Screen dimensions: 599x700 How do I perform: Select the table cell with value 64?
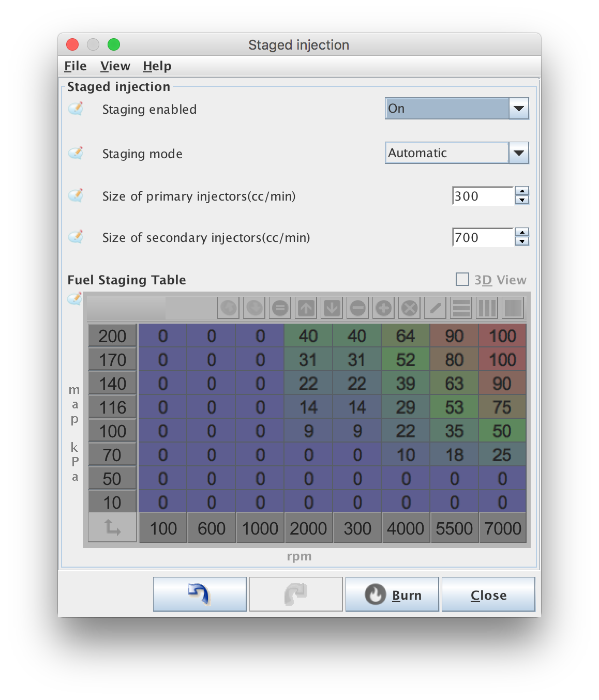click(406, 336)
